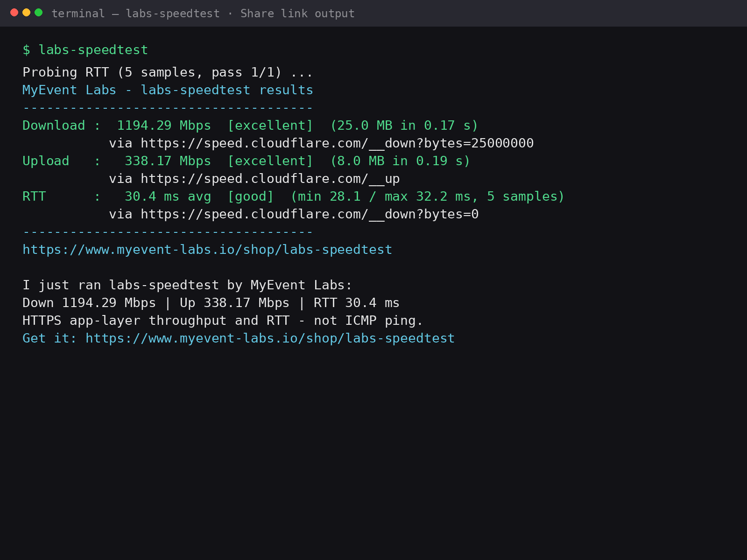Open the cloudflare __down?bytes=25000000 URL

coord(337,143)
